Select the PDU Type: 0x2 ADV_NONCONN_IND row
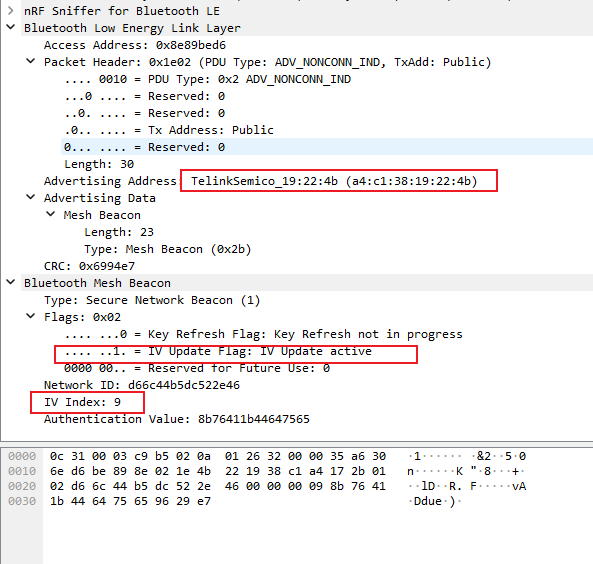The image size is (593, 564). (207, 79)
